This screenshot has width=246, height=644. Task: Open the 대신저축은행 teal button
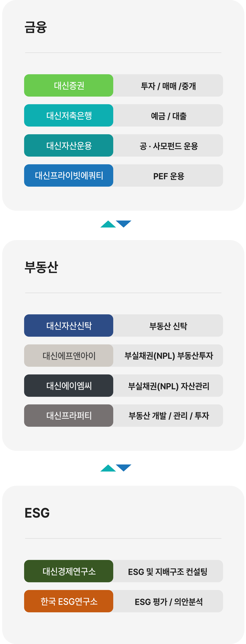[x=69, y=115]
